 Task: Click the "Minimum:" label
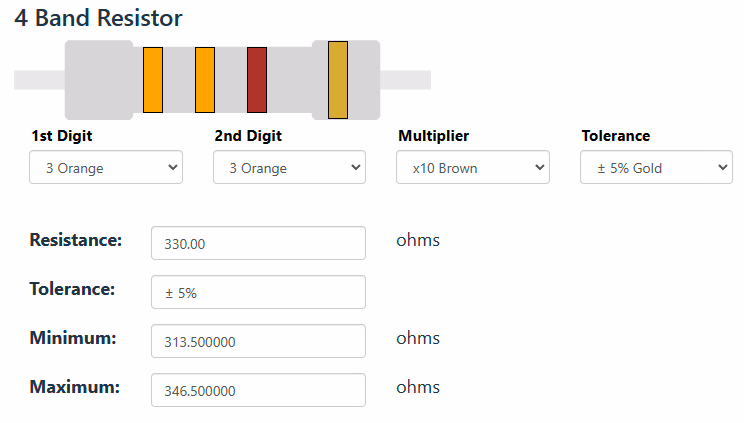pyautogui.click(x=73, y=338)
